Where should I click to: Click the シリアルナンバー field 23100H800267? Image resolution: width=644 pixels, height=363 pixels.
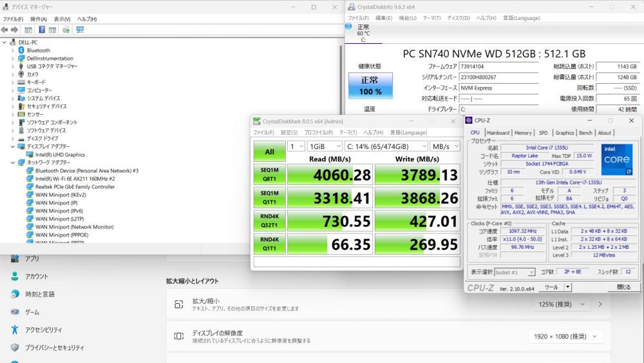point(498,77)
